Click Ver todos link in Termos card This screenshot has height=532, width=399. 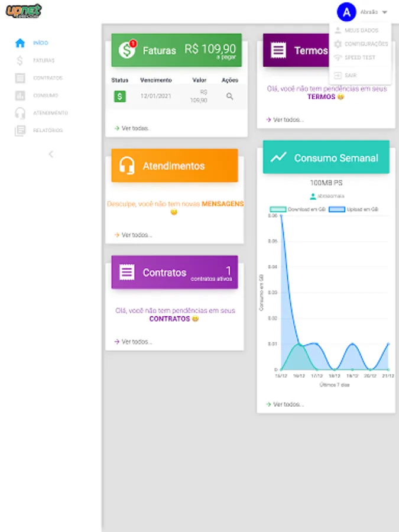285,120
